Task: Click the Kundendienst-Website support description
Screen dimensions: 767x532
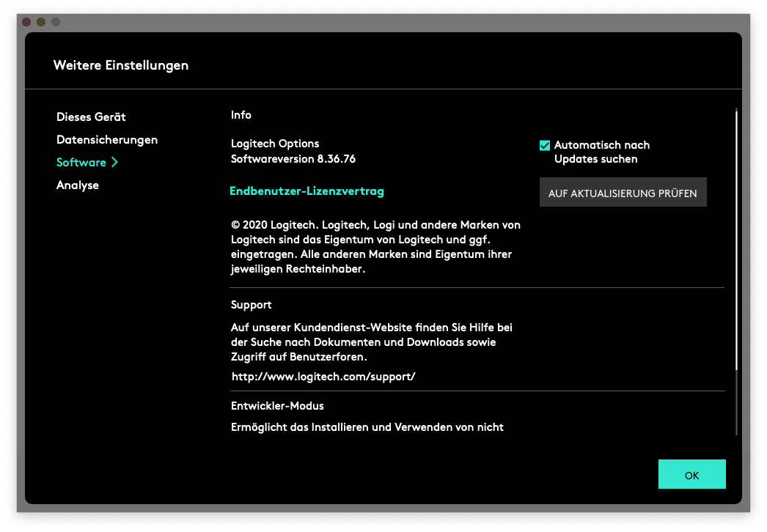Action: click(x=372, y=342)
